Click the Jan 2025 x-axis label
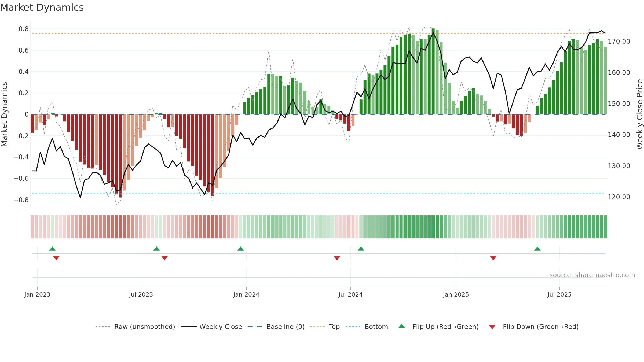This screenshot has height=362, width=644. coord(456,294)
